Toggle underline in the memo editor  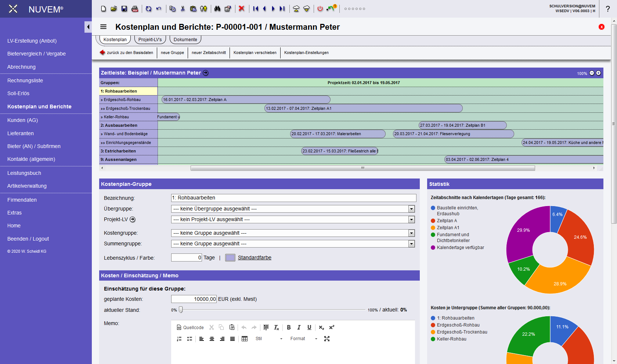309,327
